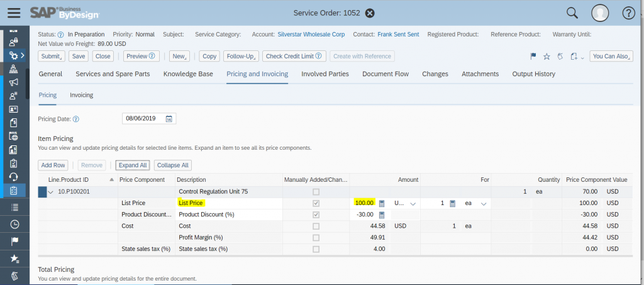Toggle Manually Added checkbox for Control Regulation Unit row
This screenshot has height=285, width=644.
pos(316,192)
